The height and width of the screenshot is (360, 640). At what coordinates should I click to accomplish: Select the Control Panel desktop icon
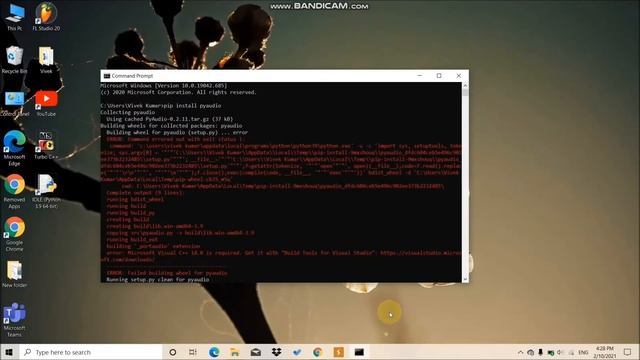tap(14, 103)
